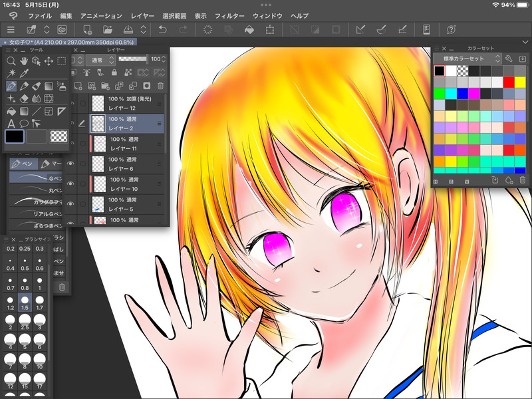Select the Liquify mesh tool
Screen dimensions: 532x399
click(49, 98)
